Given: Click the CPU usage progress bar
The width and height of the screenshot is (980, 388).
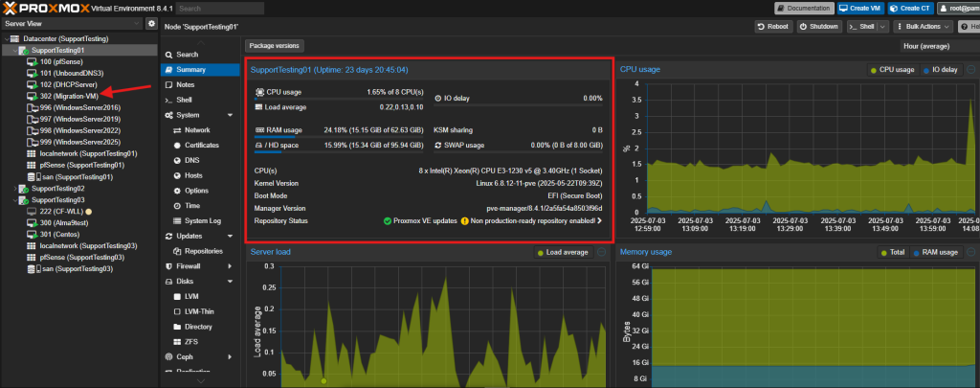Looking at the screenshot, I should click(341, 99).
